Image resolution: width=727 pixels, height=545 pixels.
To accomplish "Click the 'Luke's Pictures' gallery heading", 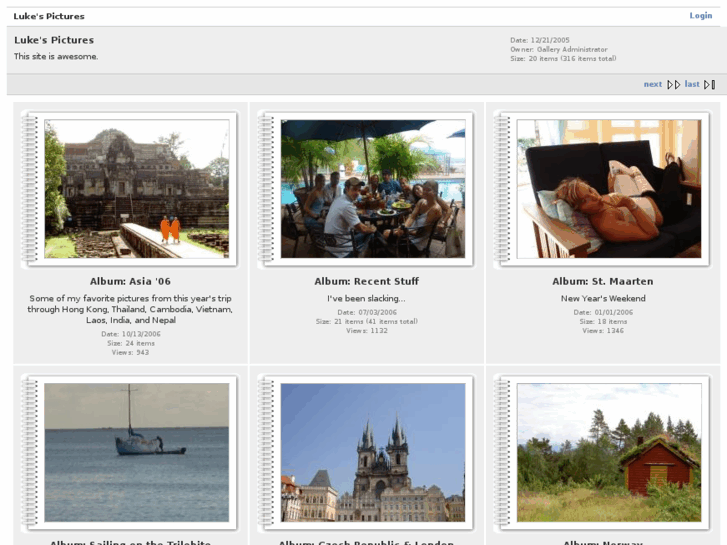I will tap(54, 40).
